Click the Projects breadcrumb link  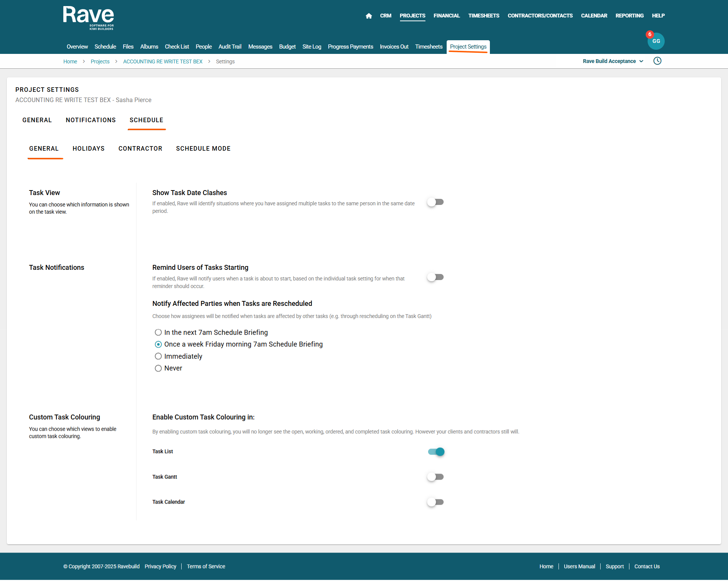click(x=100, y=61)
